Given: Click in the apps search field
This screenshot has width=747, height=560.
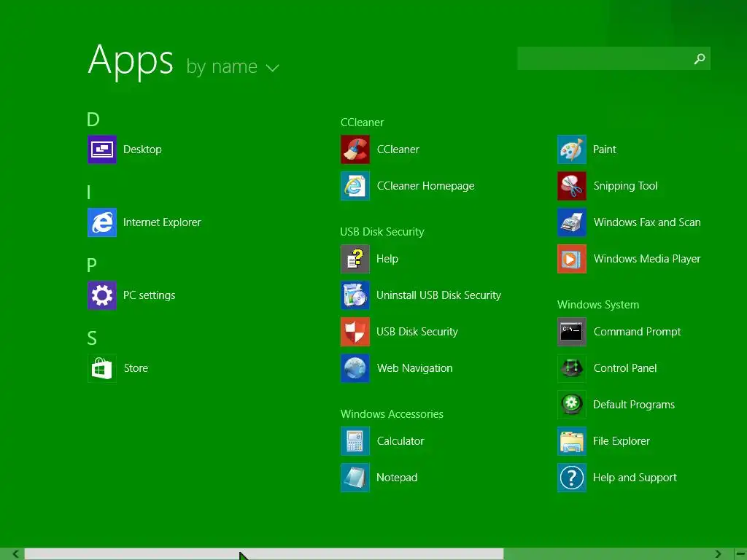Looking at the screenshot, I should 614,58.
